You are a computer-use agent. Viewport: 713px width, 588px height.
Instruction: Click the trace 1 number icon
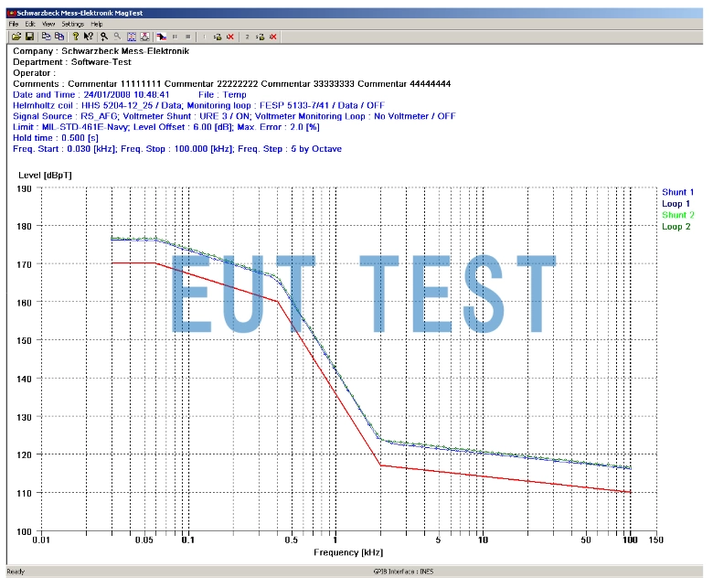tap(204, 37)
